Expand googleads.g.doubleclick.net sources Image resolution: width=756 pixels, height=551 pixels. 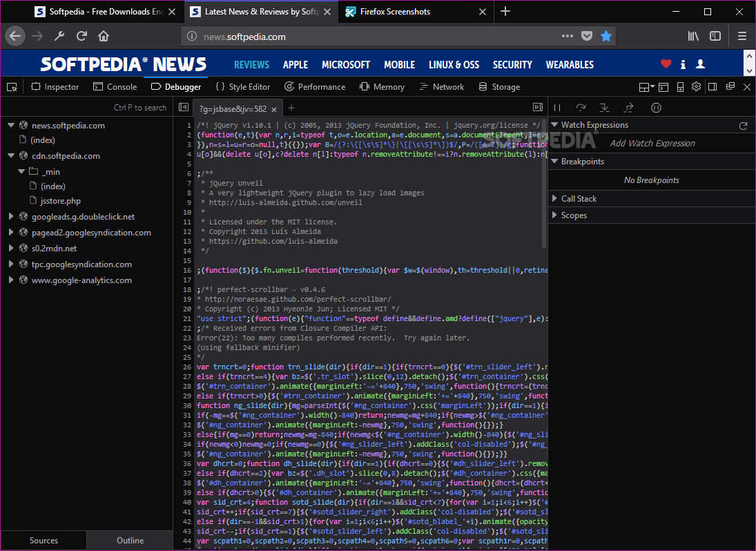(x=11, y=216)
